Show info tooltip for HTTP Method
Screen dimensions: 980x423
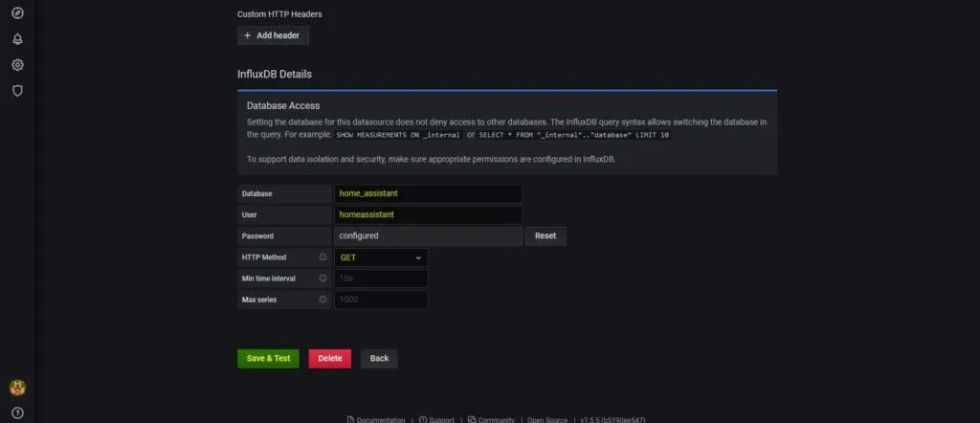point(323,256)
